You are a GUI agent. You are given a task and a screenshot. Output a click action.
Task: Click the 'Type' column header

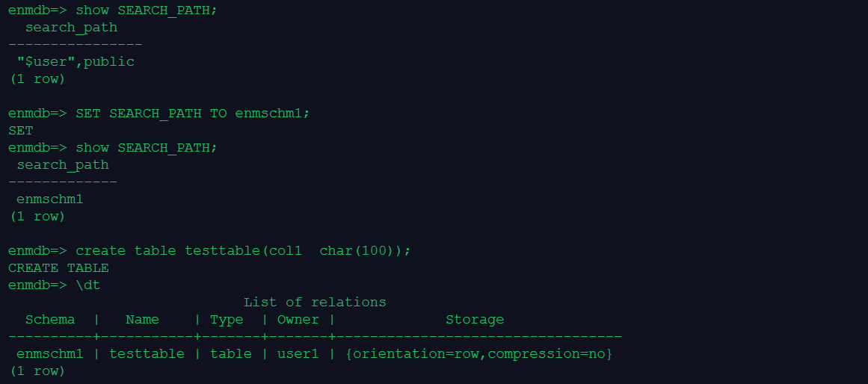[227, 319]
